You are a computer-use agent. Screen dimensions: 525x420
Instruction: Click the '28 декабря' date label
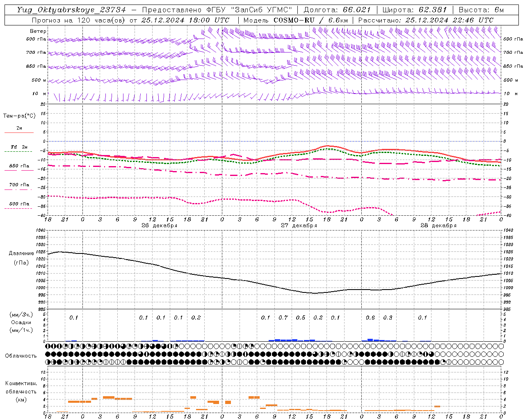(438, 226)
